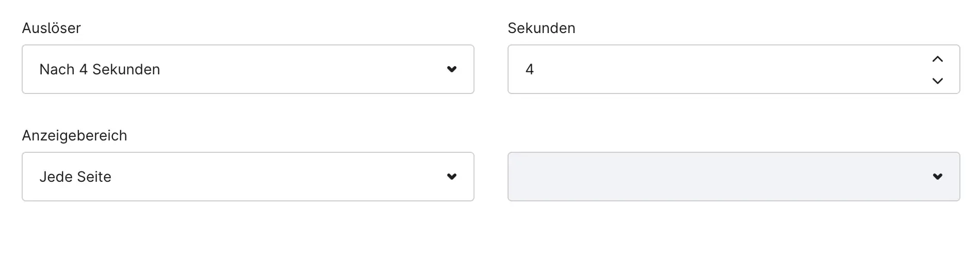
Task: Click the chevron in the Auslöser select
Action: [452, 69]
